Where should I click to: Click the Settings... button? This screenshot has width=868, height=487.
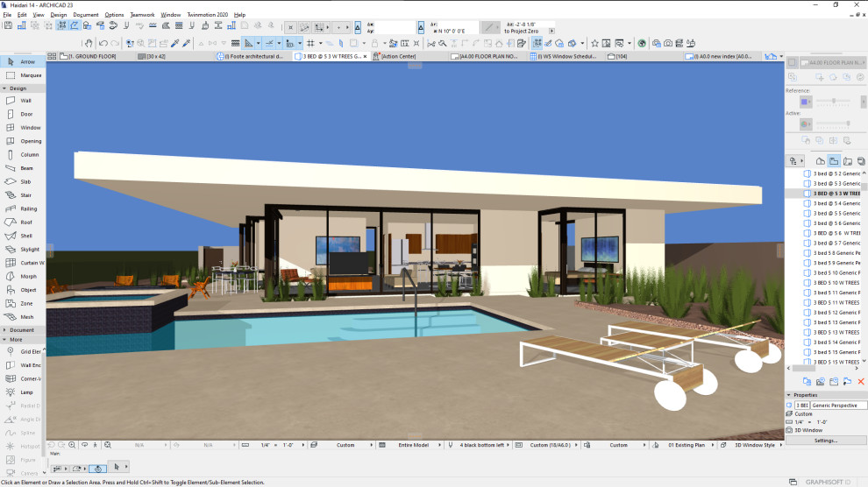(x=825, y=441)
